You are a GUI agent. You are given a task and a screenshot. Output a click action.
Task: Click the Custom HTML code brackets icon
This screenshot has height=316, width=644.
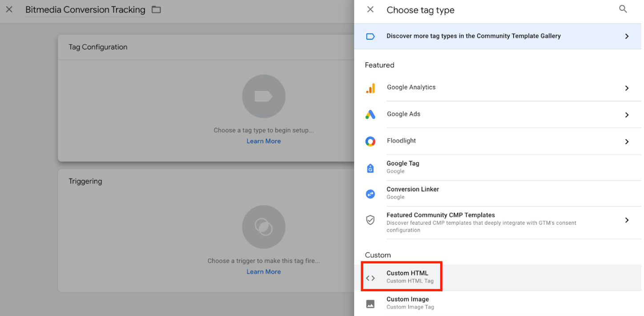coord(370,278)
